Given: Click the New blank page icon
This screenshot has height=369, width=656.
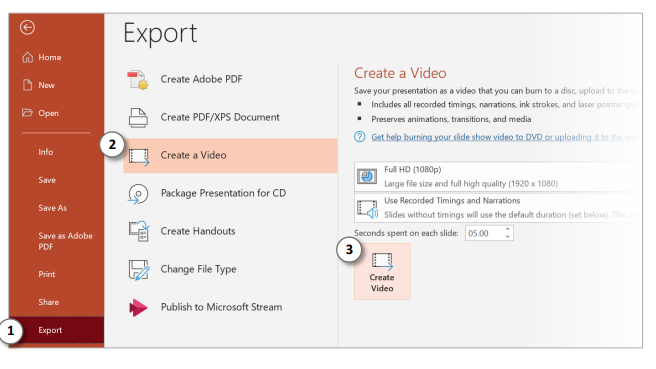Looking at the screenshot, I should [x=28, y=85].
